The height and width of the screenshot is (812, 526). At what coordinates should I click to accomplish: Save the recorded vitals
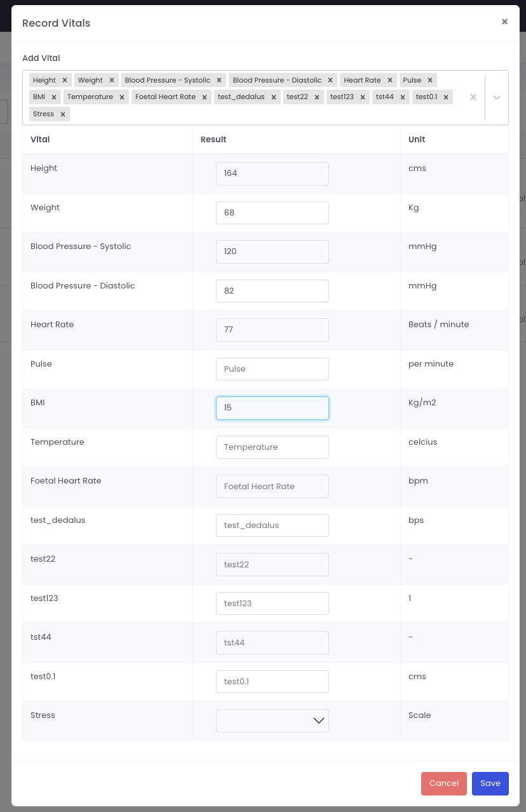pos(490,783)
